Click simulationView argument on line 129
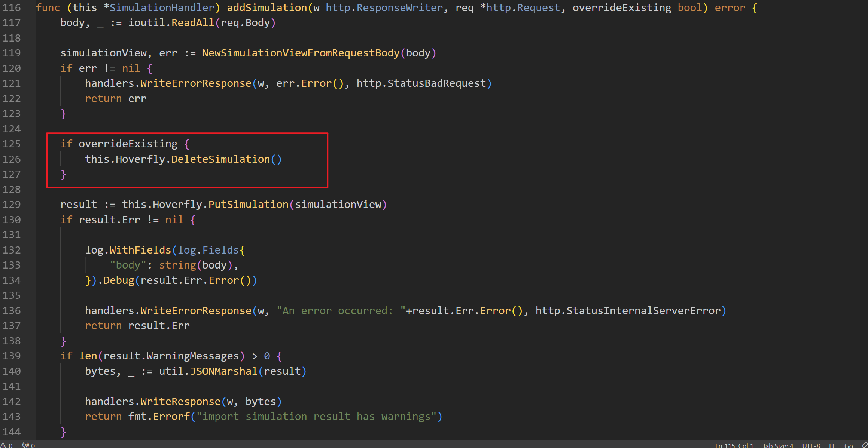Viewport: 868px width, 448px height. (x=338, y=205)
